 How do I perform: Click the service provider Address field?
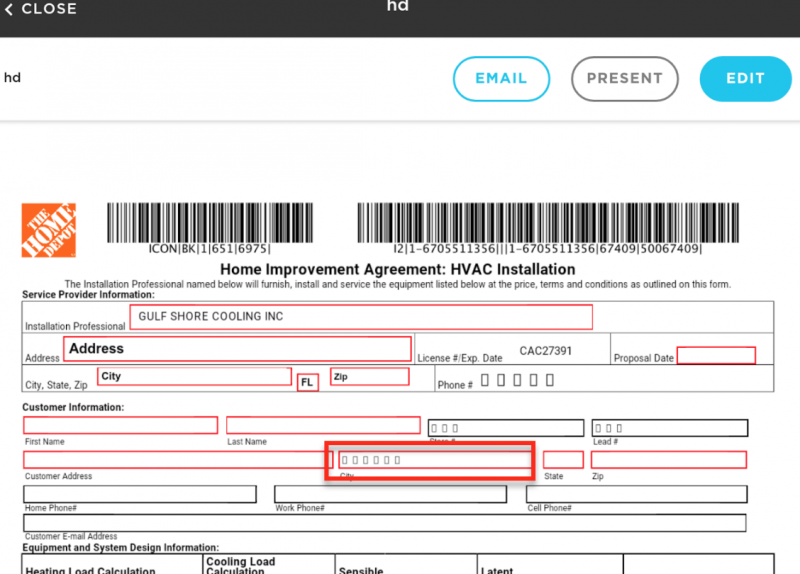[x=237, y=349]
